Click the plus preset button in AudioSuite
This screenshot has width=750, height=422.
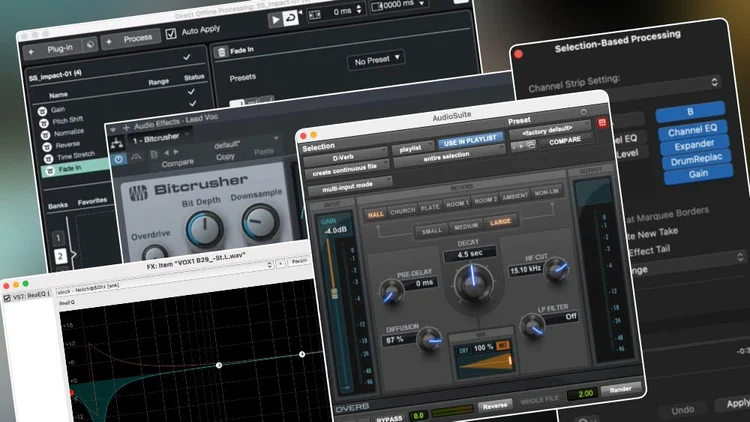[521, 146]
